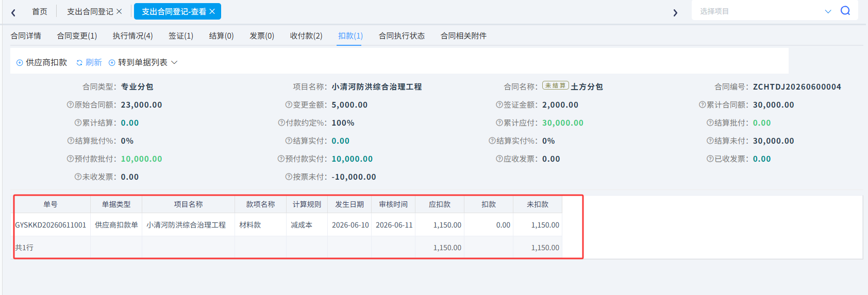Click help icon next to 应收发票

pyautogui.click(x=499, y=159)
